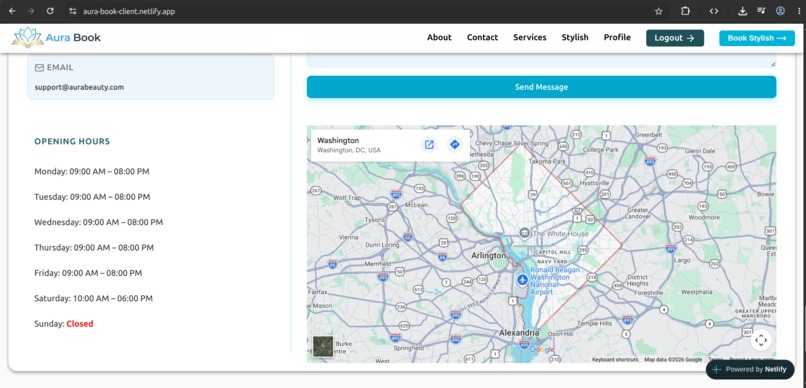Open the browser downloads icon

click(x=742, y=11)
